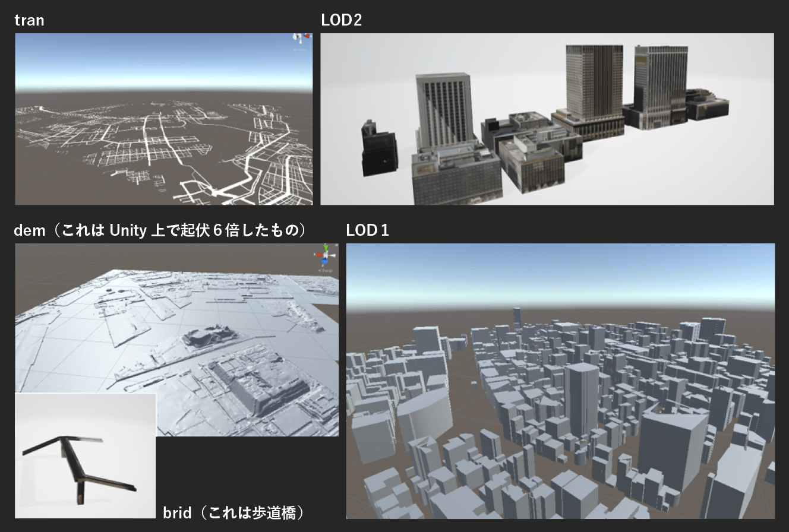
Task: Click the tran label above the road network view
Action: pyautogui.click(x=30, y=20)
